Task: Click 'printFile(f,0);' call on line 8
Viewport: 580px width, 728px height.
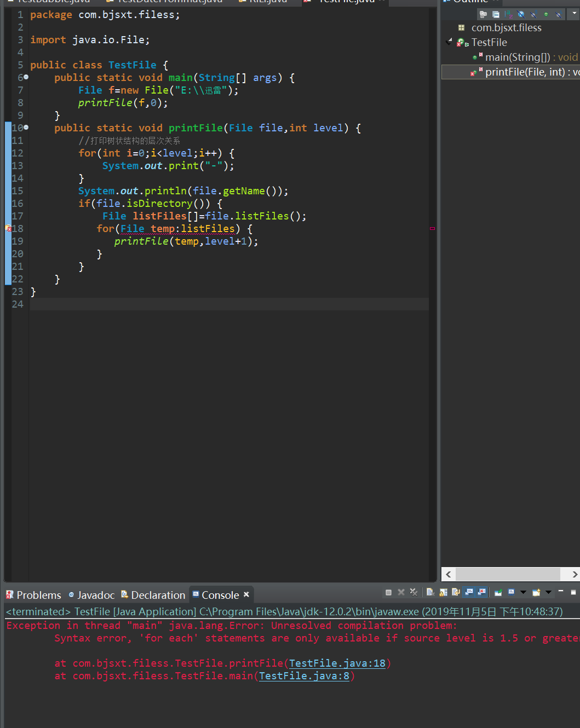Action: [123, 103]
